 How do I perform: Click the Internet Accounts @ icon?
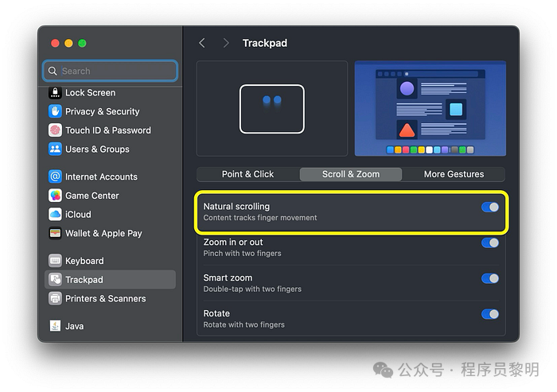[x=55, y=177]
